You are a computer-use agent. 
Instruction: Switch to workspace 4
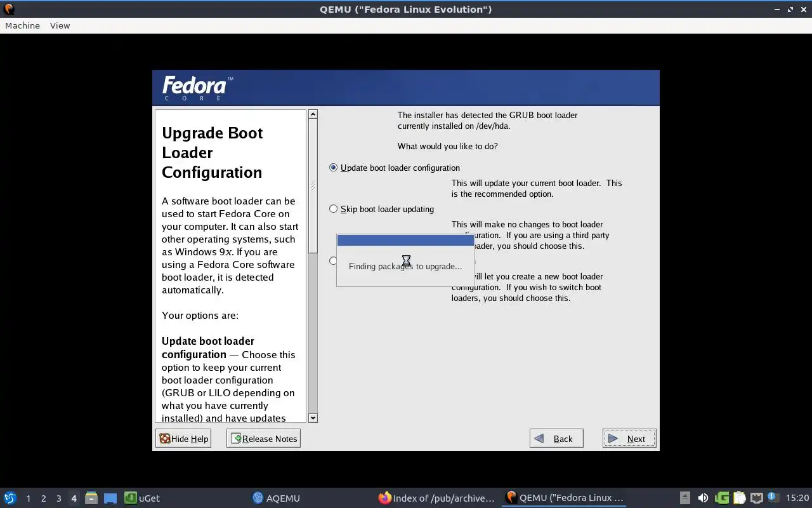pyautogui.click(x=74, y=498)
